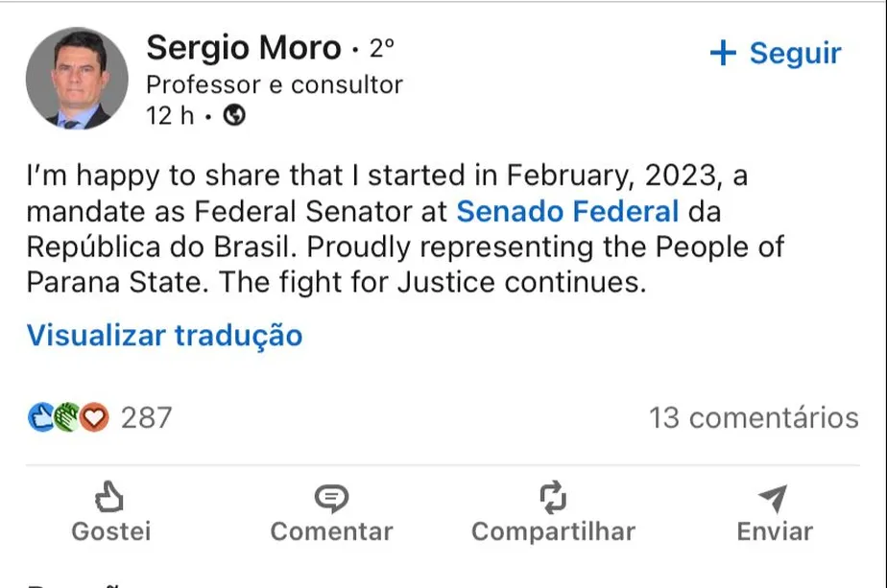Select the heart Love reaction icon
The height and width of the screenshot is (588, 887).
[92, 416]
